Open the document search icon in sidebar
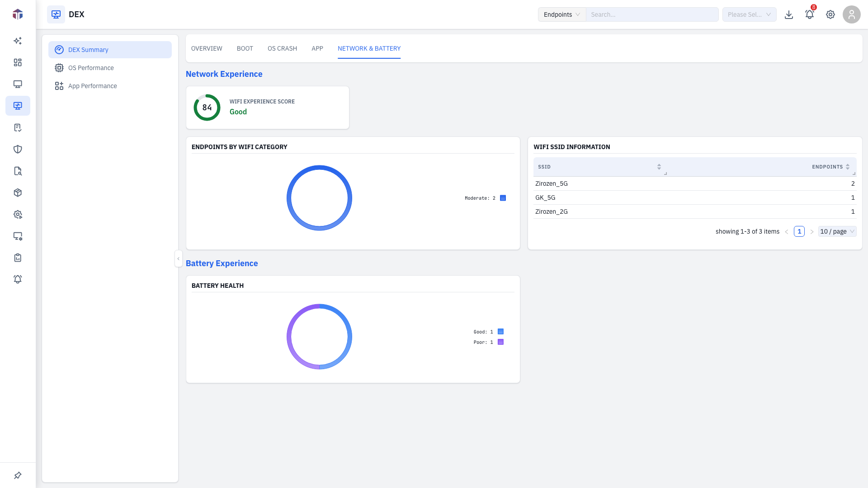Viewport: 868px width, 488px height. pyautogui.click(x=18, y=171)
